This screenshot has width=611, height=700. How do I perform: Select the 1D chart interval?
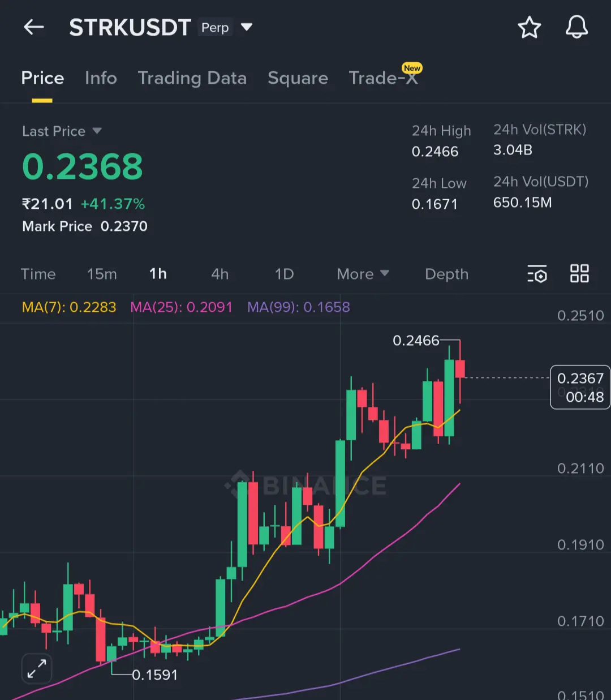(284, 274)
